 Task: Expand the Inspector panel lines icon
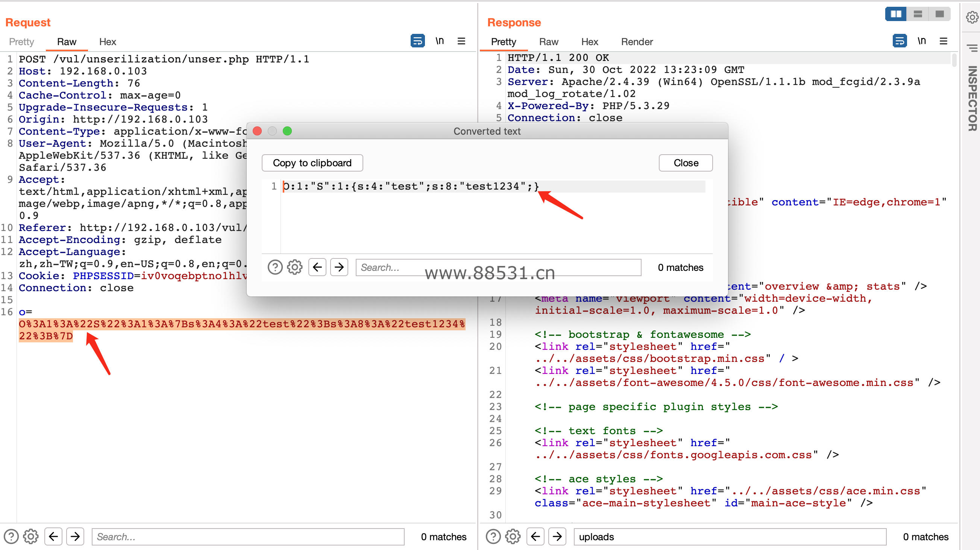pos(972,48)
